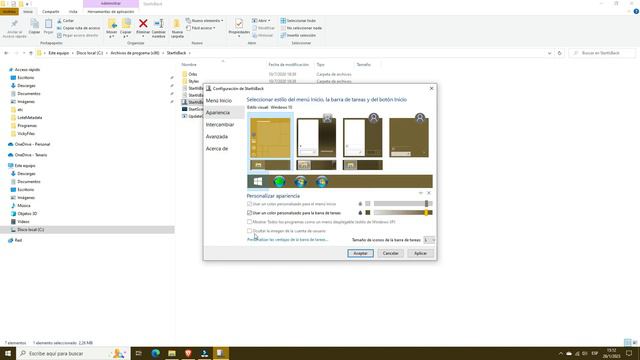
Task: Click the Buscar en StartIsBack search field
Action: pyautogui.click(x=602, y=53)
